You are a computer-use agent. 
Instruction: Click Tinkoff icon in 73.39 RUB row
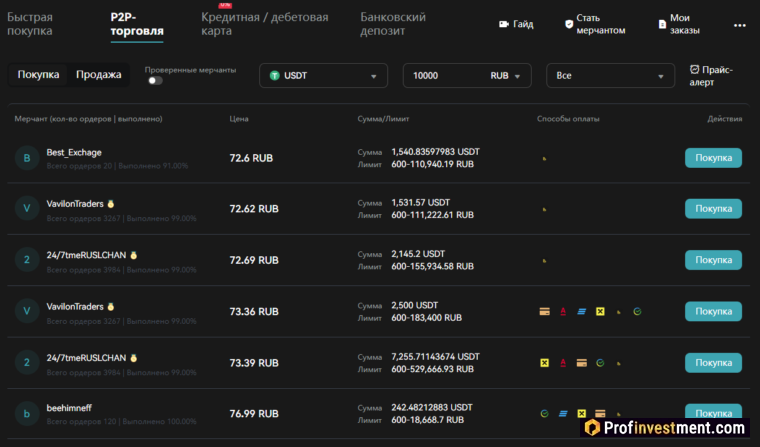618,363
